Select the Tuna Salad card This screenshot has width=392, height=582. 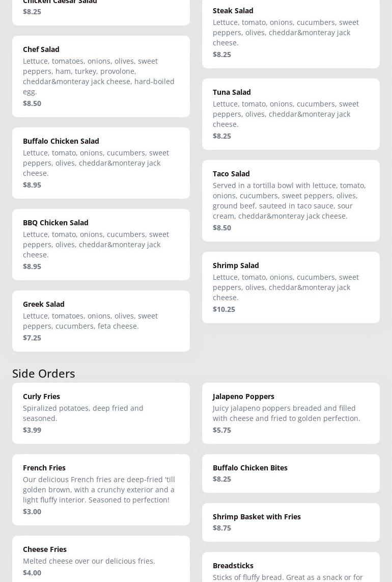click(291, 114)
